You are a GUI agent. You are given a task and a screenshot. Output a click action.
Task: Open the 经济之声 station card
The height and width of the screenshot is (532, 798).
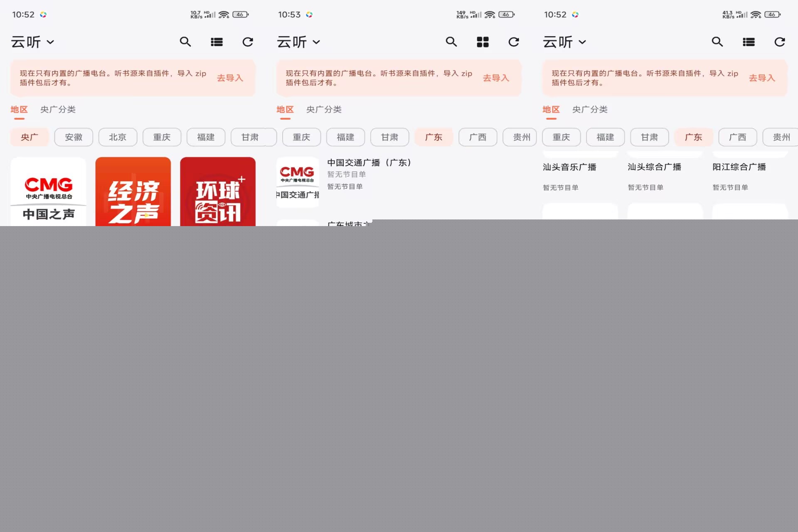(133, 192)
